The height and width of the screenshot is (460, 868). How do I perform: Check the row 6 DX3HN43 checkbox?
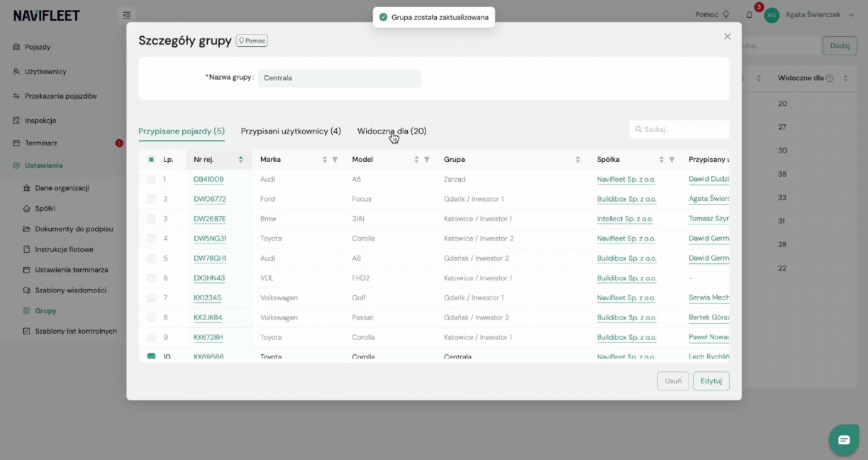[151, 278]
